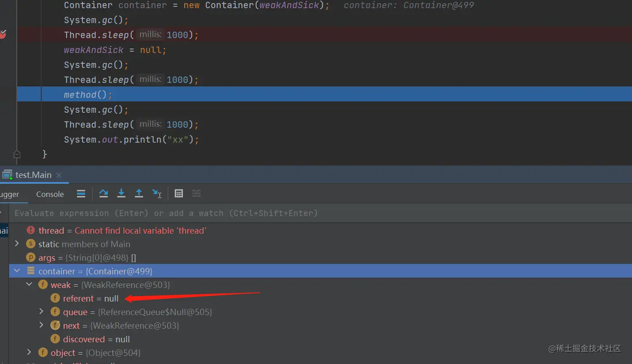Click the container variable list icon
The width and height of the screenshot is (632, 364).
31,271
